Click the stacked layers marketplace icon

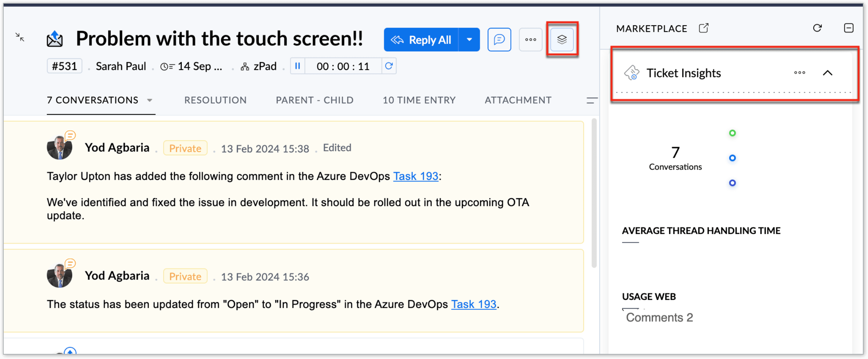562,40
